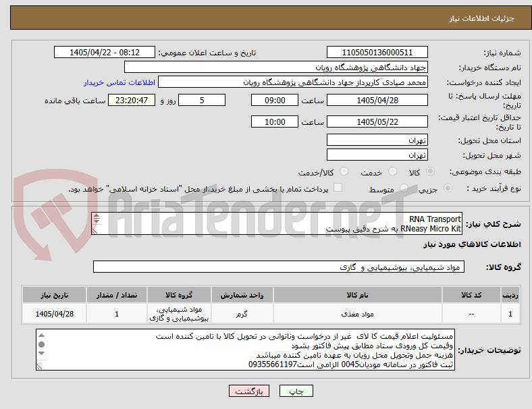This screenshot has width=532, height=409.
Task: Click the delivery province تهران field
Action: point(377,140)
